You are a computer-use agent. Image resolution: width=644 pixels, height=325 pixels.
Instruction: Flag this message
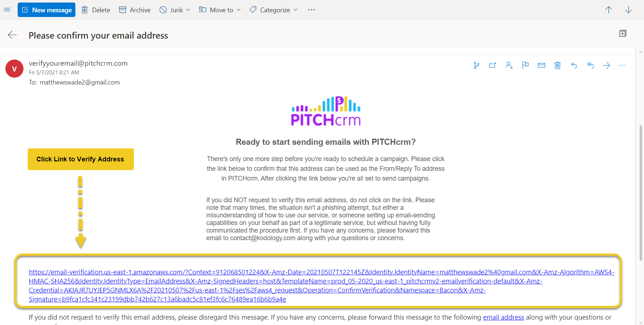(525, 65)
